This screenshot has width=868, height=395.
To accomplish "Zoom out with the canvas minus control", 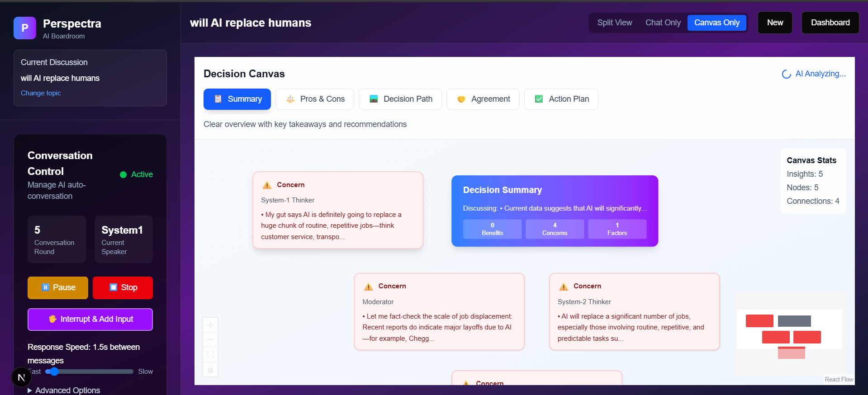I will click(x=210, y=339).
